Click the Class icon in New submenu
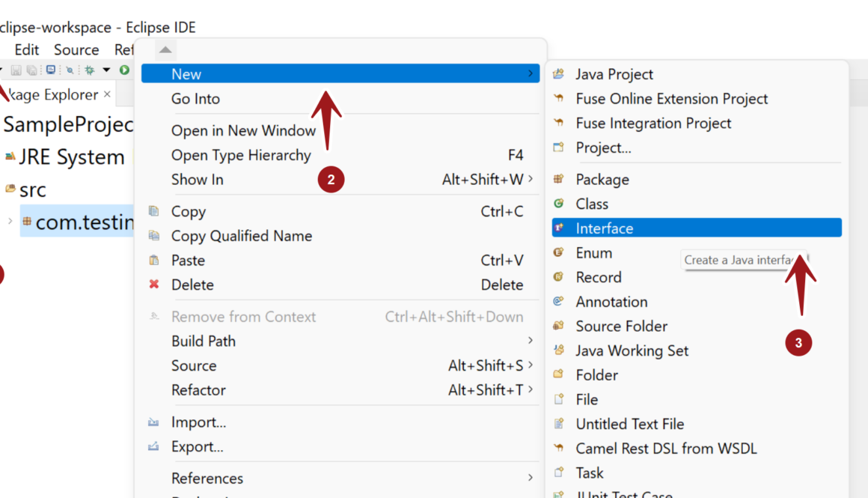The image size is (868, 498). (558, 204)
